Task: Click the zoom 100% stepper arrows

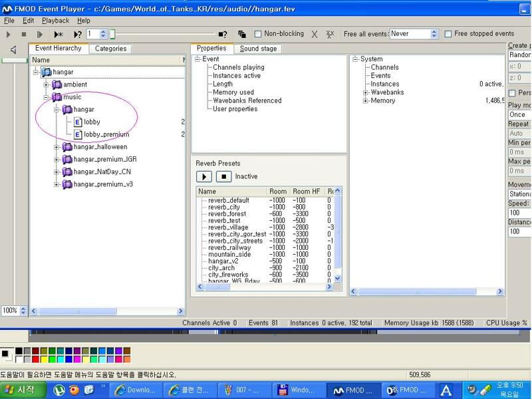Action: [x=23, y=311]
